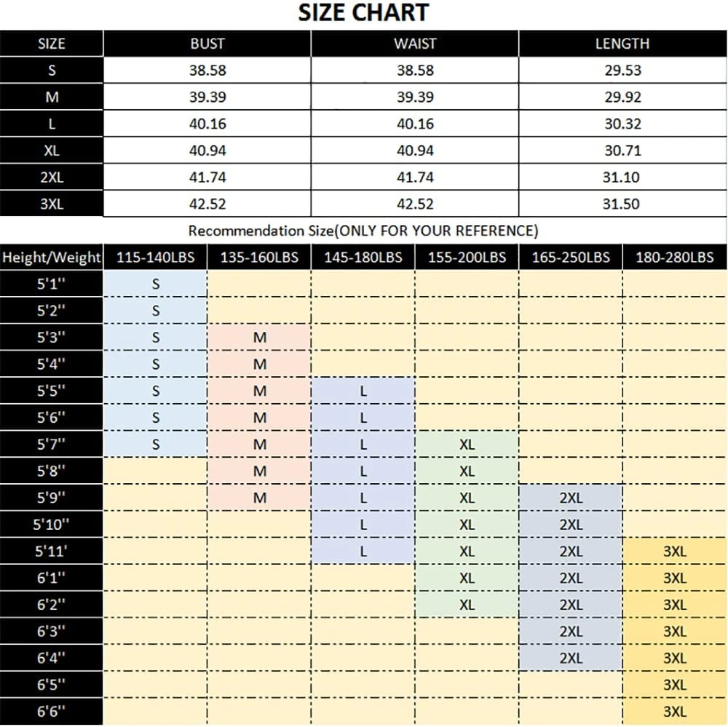Select the Height/Weight header cell
The image size is (728, 727).
(51, 258)
